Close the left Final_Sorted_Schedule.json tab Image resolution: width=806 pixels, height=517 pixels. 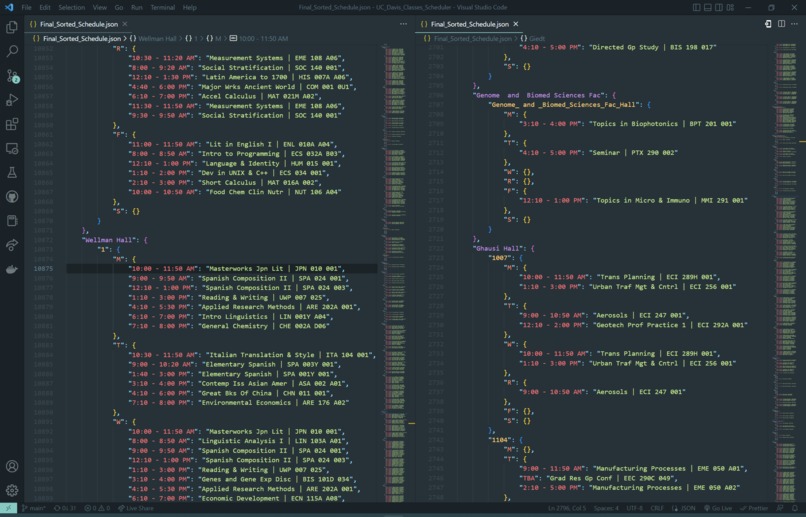pos(125,24)
